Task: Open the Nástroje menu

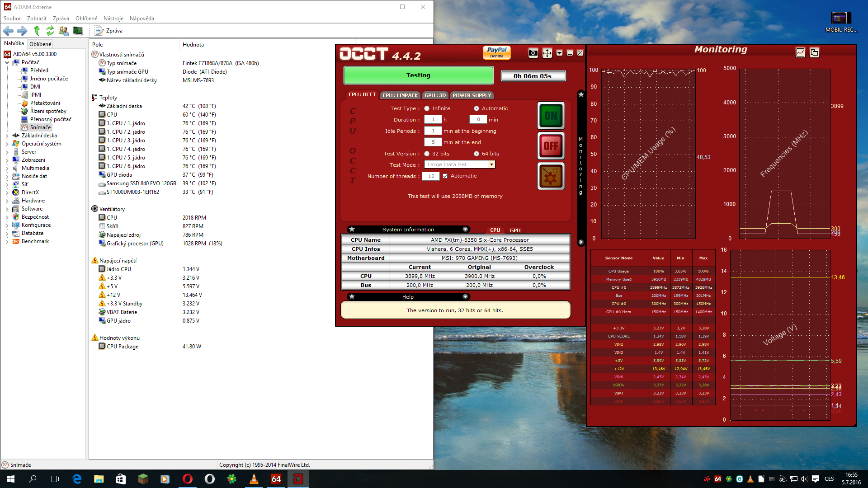Action: click(x=113, y=19)
